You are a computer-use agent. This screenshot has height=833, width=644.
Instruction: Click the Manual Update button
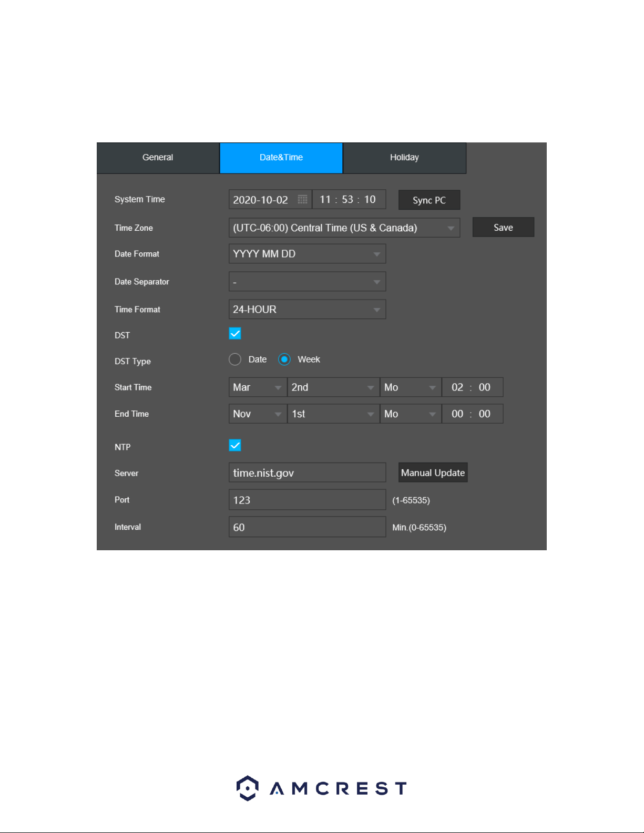[433, 472]
